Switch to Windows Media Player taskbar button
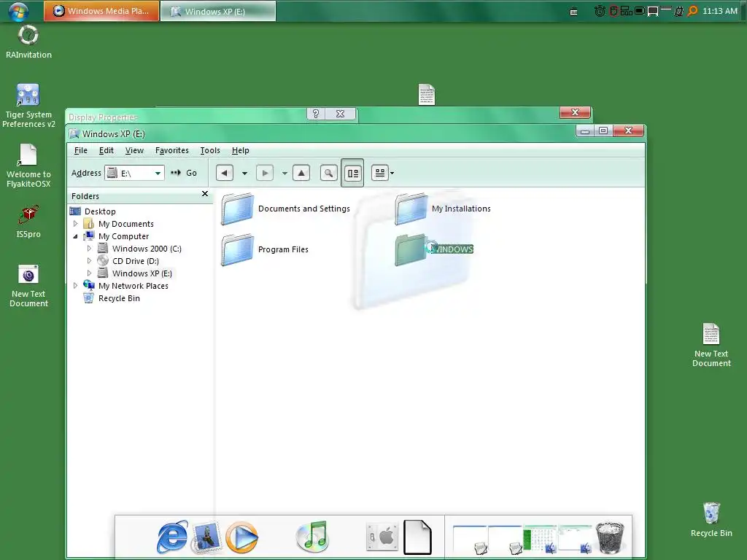This screenshot has height=560, width=747. [x=101, y=11]
